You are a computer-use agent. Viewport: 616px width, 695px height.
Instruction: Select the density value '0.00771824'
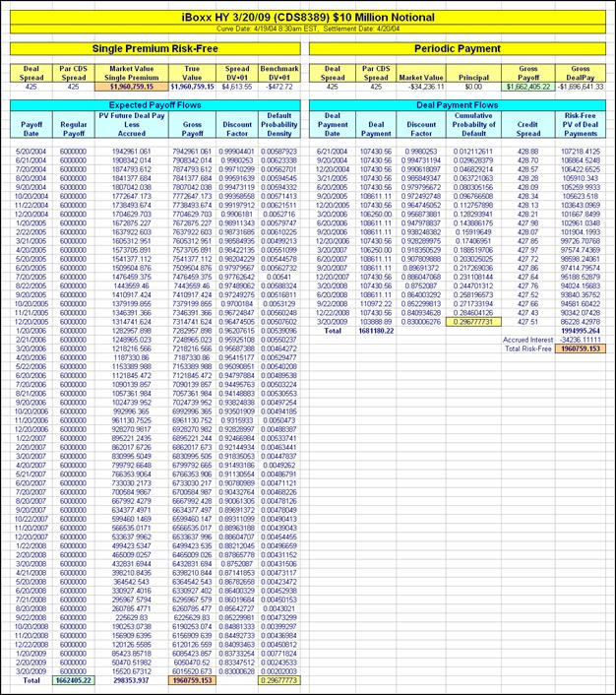(x=279, y=654)
